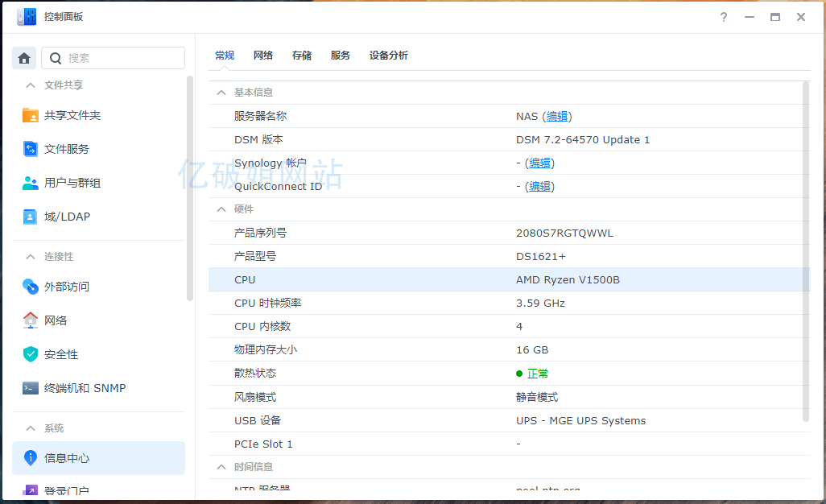
Task: Open the Security (安全性) shield icon
Action: pos(31,354)
